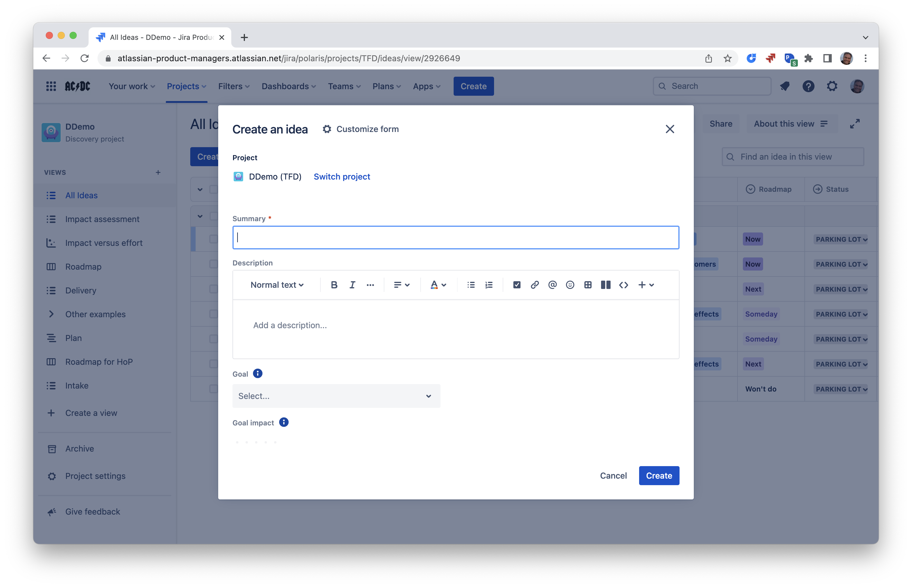This screenshot has width=912, height=588.
Task: Cancel creating the idea
Action: coord(613,475)
